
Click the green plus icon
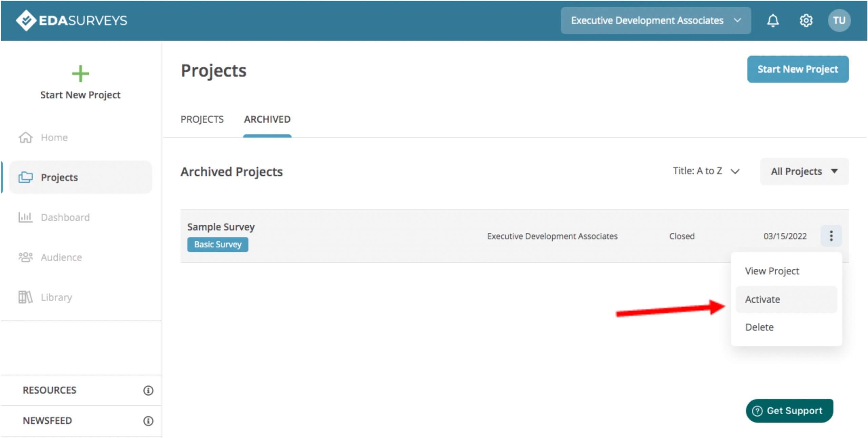pos(80,74)
